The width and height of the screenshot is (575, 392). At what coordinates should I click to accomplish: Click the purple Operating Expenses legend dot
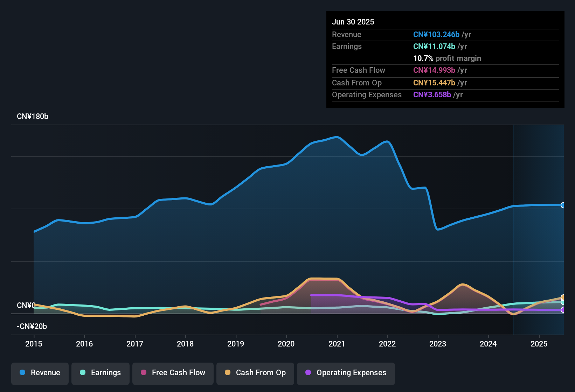pyautogui.click(x=308, y=373)
